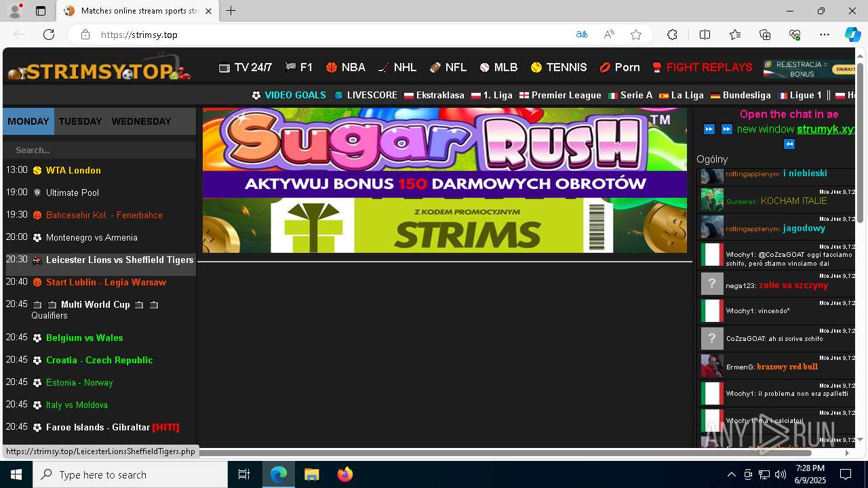Open a new browser tab
868x488 pixels.
231,11
